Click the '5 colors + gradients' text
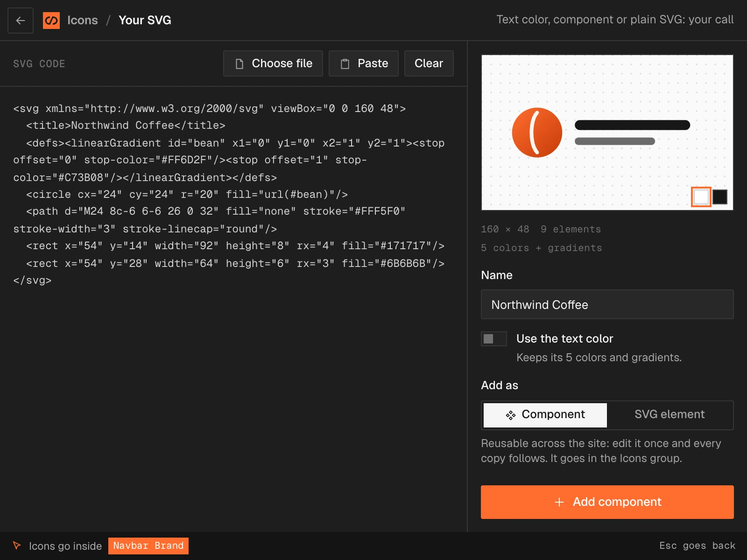This screenshot has width=747, height=560. tap(542, 248)
